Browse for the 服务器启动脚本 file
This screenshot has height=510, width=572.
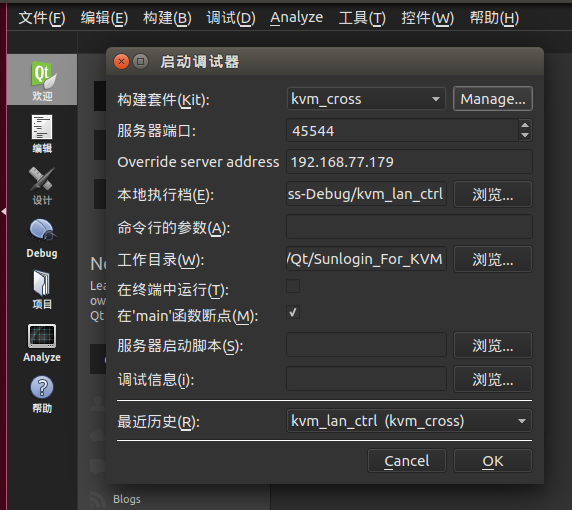[x=493, y=345]
